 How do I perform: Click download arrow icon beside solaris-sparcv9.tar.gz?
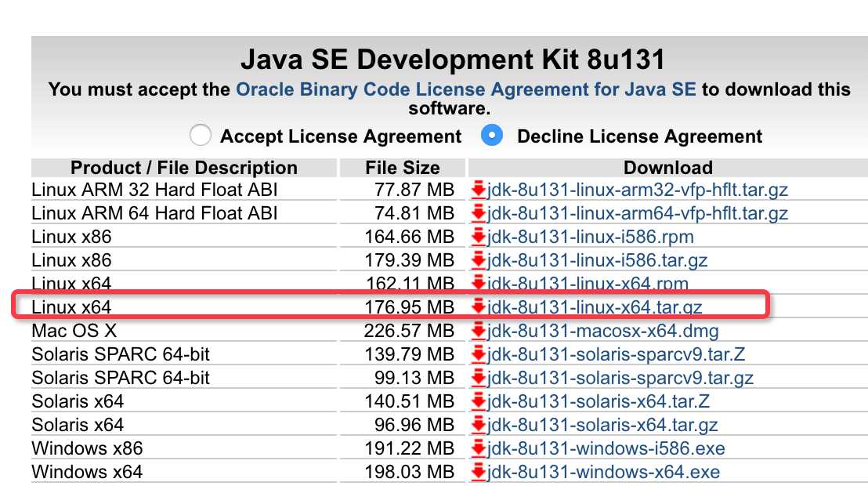coord(479,378)
